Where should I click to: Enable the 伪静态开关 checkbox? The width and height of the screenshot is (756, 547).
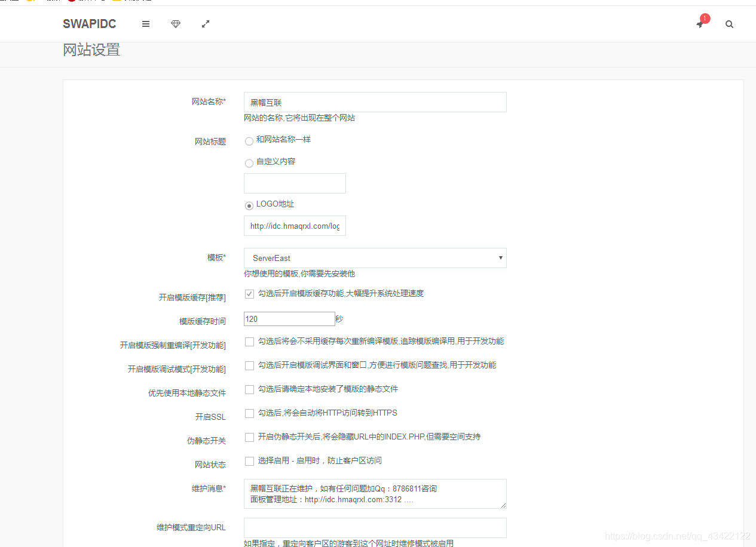coord(249,437)
